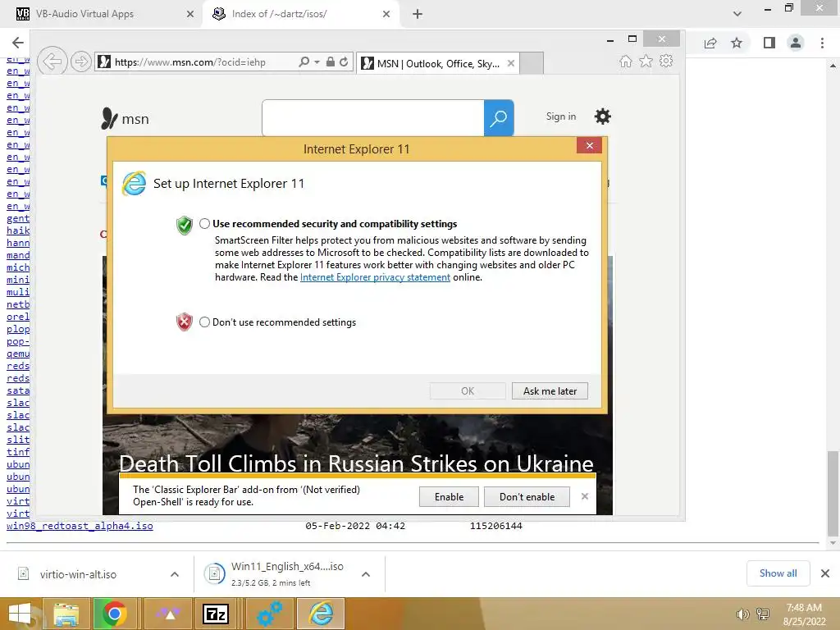Click Chrome share page icon

pos(710,43)
